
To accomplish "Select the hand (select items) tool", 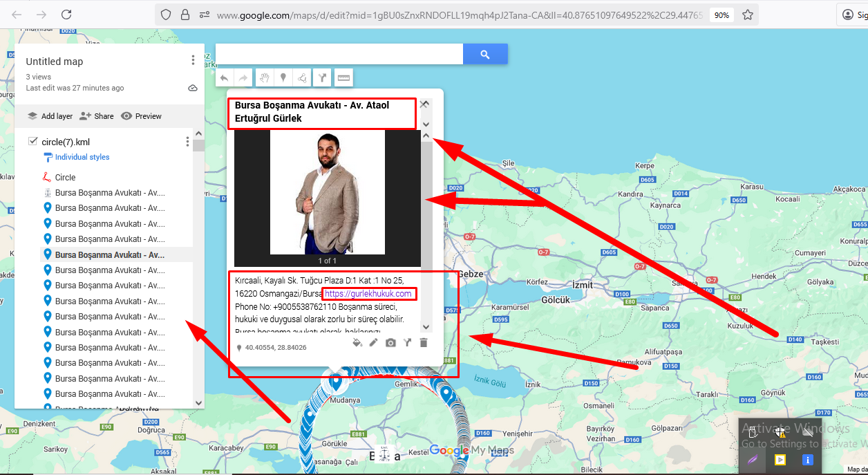I will [x=264, y=78].
